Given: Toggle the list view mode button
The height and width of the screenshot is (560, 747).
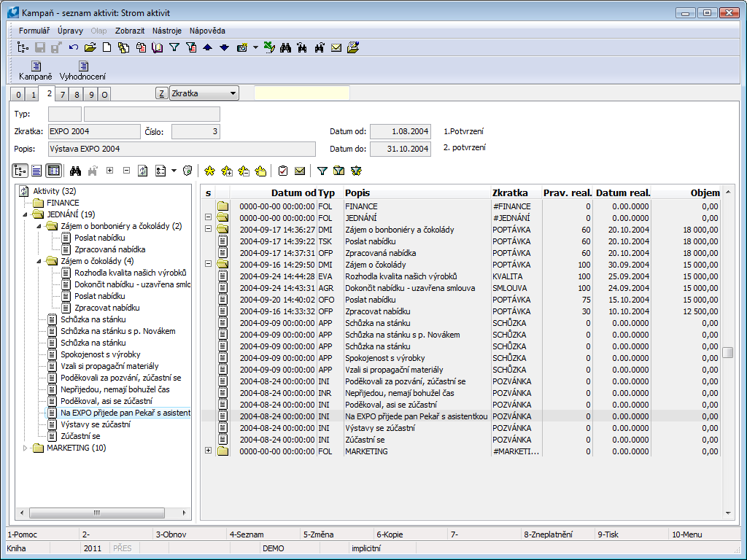Looking at the screenshot, I should point(36,171).
